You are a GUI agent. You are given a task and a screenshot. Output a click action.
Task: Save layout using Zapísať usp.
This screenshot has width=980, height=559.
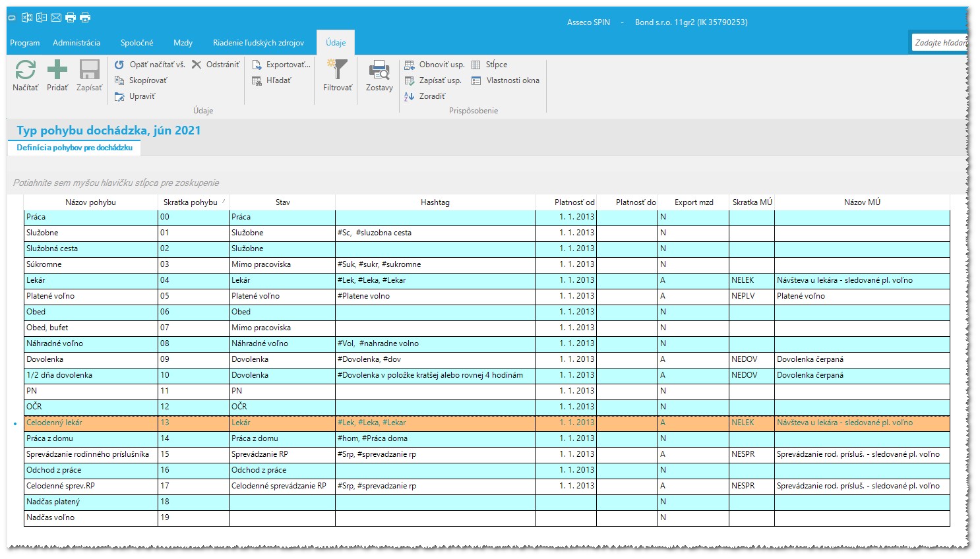pyautogui.click(x=433, y=80)
